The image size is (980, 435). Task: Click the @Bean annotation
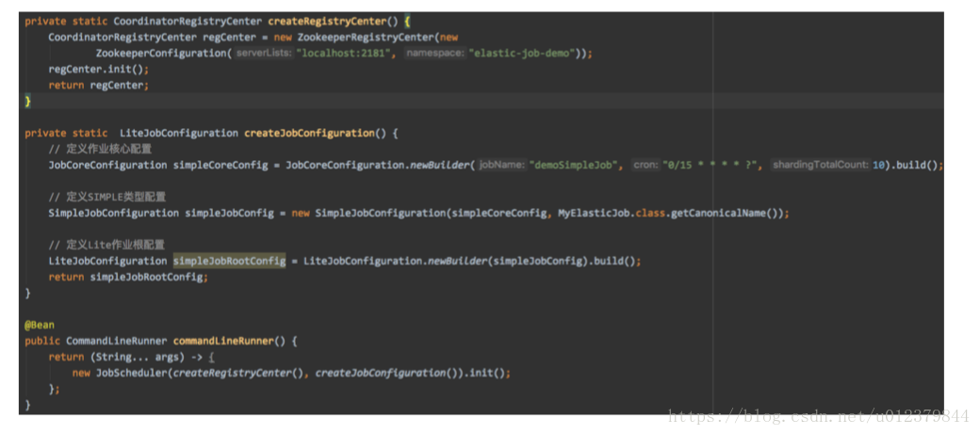40,325
